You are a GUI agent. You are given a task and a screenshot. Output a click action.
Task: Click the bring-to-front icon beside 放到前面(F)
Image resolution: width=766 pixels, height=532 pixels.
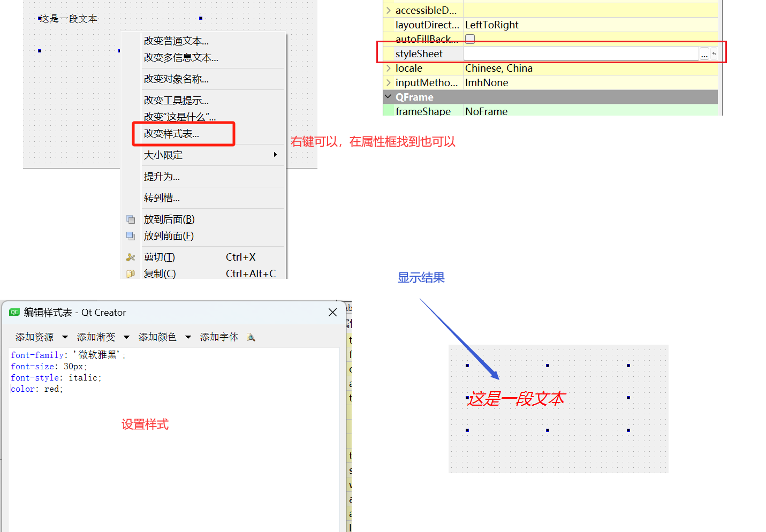click(x=131, y=236)
